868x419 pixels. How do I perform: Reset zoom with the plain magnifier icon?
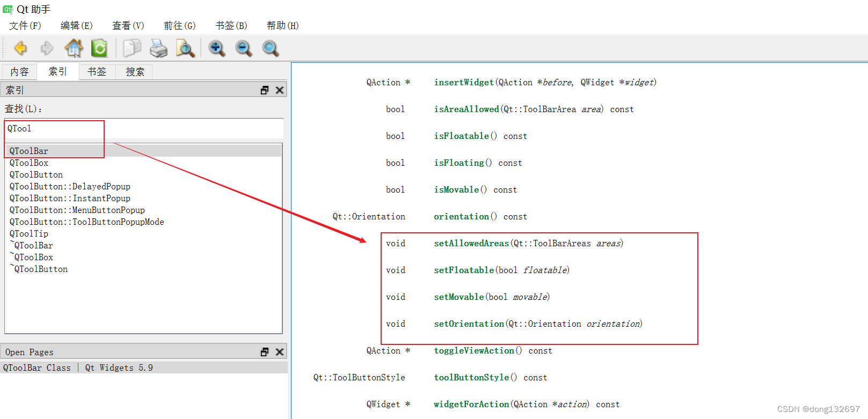point(271,48)
